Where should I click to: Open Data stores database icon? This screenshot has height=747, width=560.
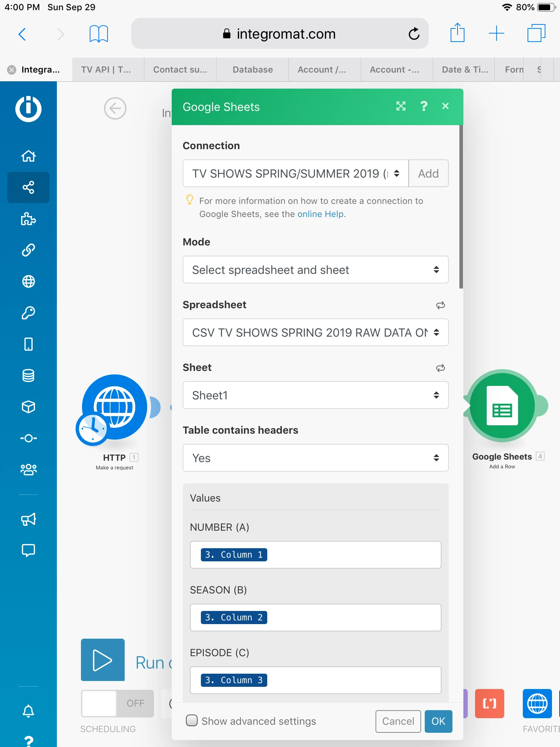(28, 376)
